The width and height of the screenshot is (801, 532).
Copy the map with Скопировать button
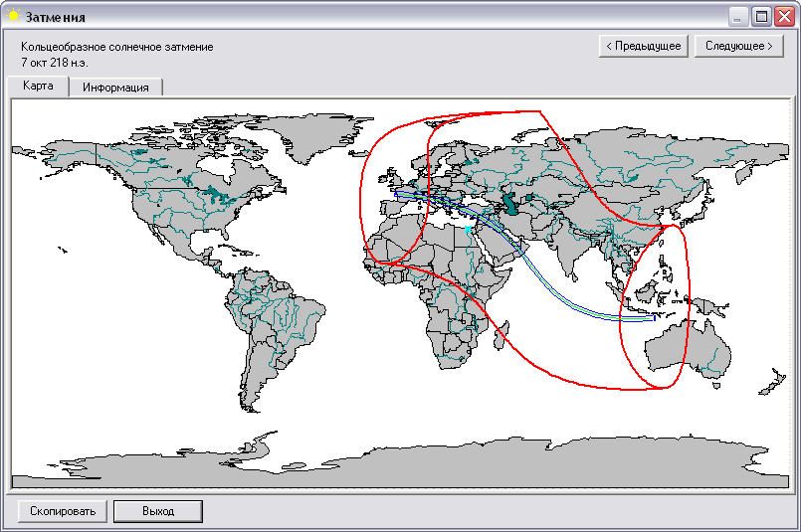point(63,511)
